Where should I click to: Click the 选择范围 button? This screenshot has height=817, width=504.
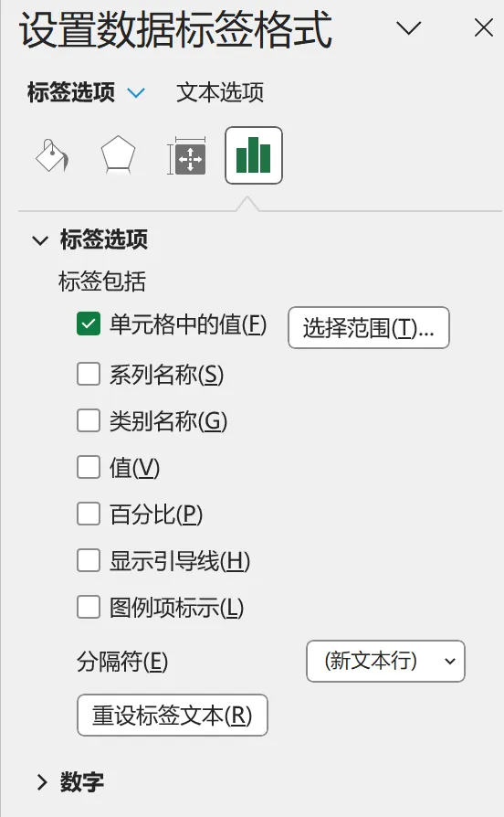tap(369, 328)
